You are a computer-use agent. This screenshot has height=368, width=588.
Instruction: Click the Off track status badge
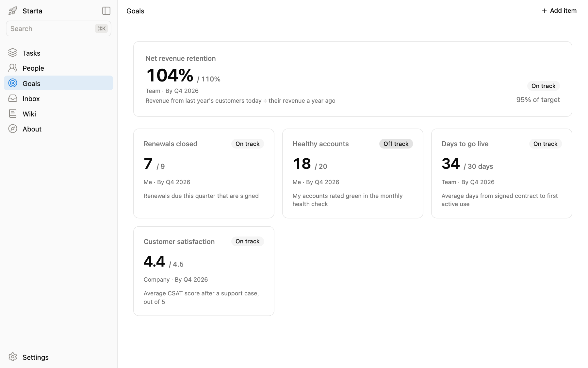pyautogui.click(x=396, y=144)
